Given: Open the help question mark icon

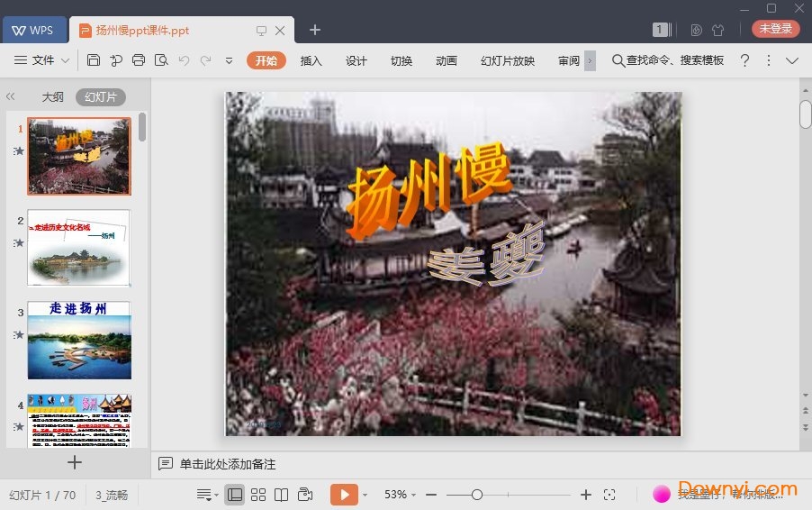Looking at the screenshot, I should click(744, 60).
